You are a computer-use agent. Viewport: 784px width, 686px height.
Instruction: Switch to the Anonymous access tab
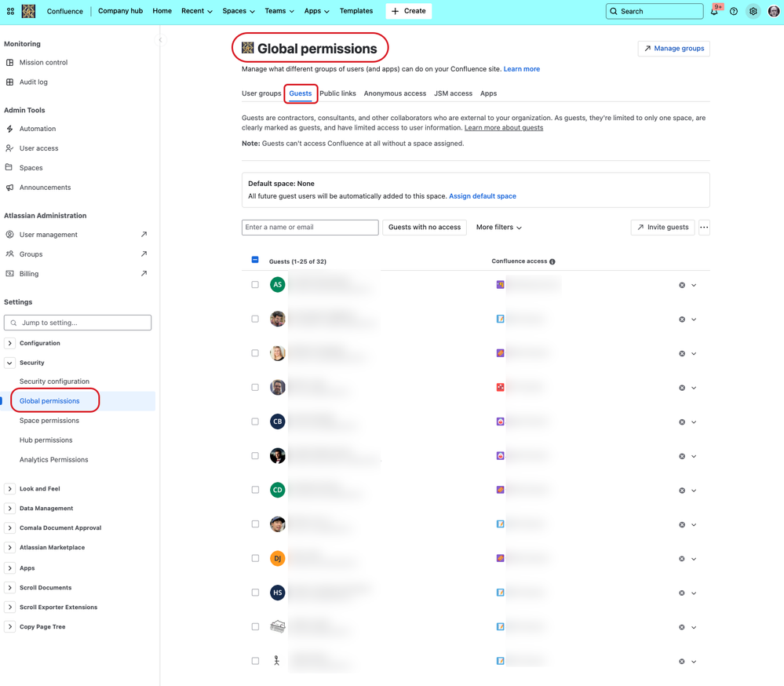click(395, 93)
